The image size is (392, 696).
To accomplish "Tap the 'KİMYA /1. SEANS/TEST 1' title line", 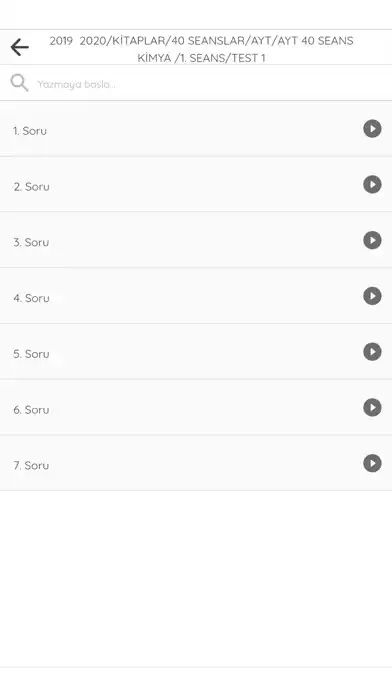I will click(x=201, y=58).
